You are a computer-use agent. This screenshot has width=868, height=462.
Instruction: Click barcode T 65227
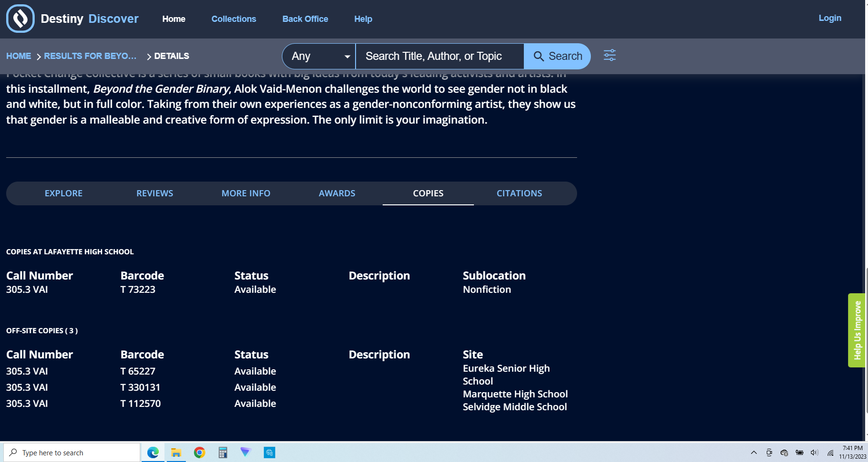[x=138, y=371]
